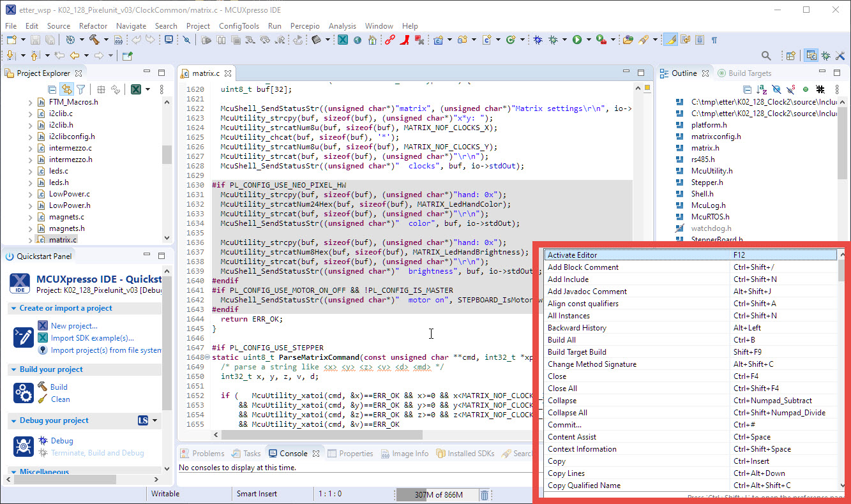The height and width of the screenshot is (504, 851).
Task: Click the filter icon in Project Explorer
Action: point(81,89)
